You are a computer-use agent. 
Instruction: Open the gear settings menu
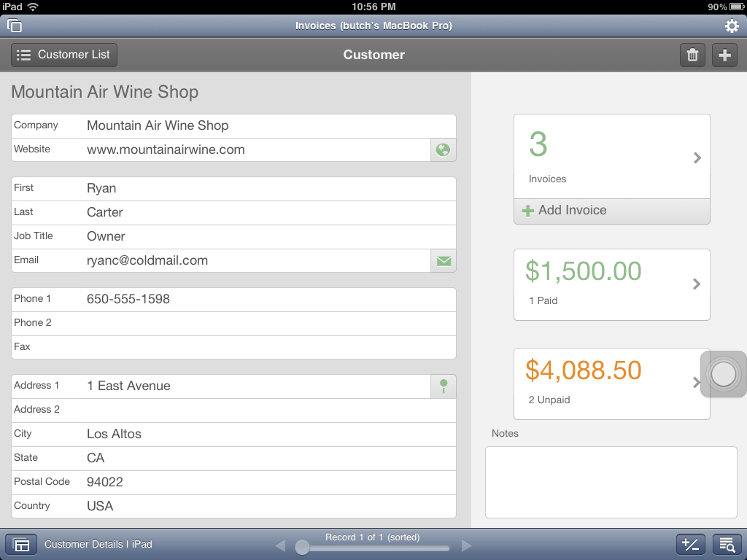coord(730,25)
